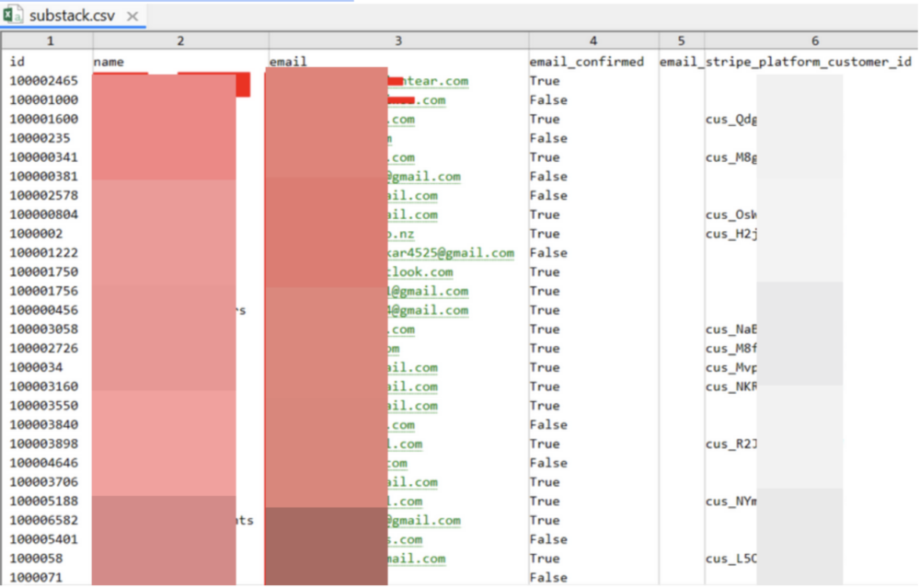This screenshot has height=588, width=920.
Task: Select the 'email_confirmed' header cell
Action: click(x=586, y=62)
